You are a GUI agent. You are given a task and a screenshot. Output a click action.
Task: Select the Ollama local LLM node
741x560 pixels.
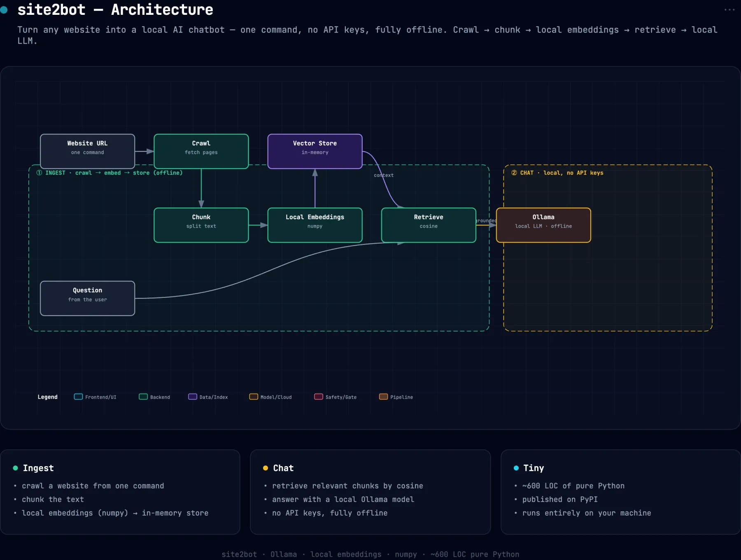pyautogui.click(x=543, y=225)
